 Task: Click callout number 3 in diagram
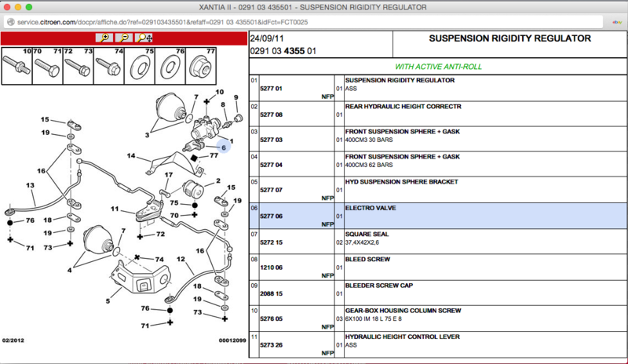147,135
